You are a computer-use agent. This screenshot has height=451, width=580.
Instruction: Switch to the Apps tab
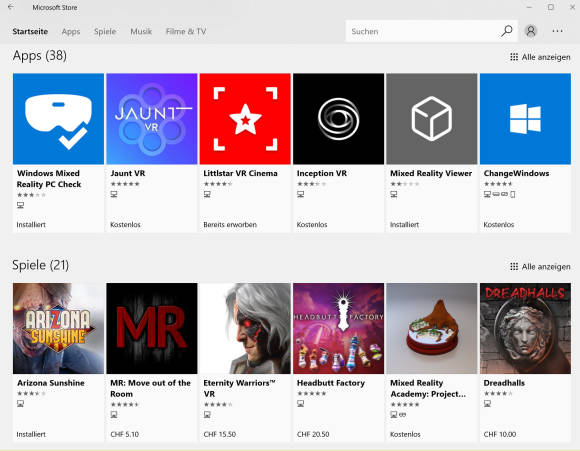tap(71, 31)
